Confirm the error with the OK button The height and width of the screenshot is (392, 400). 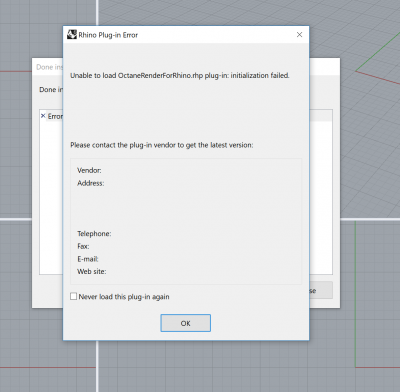185,323
